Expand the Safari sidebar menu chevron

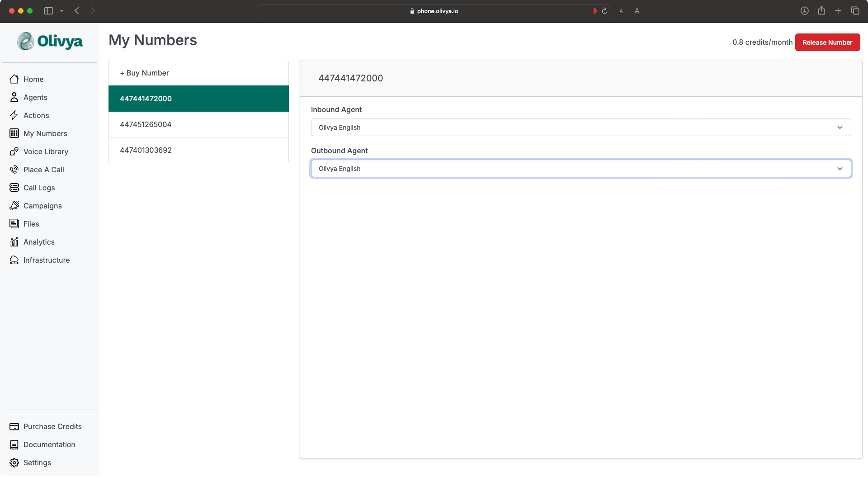click(x=61, y=11)
